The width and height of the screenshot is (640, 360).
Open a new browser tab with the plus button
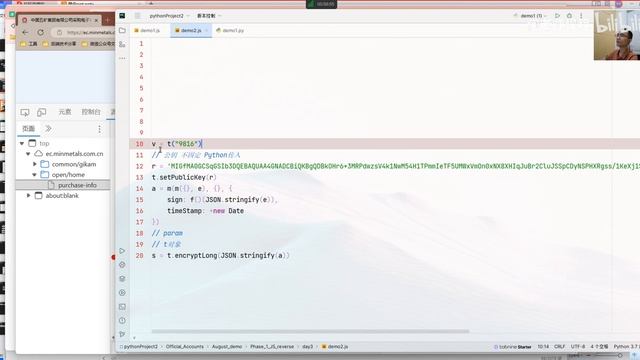pos(108,20)
